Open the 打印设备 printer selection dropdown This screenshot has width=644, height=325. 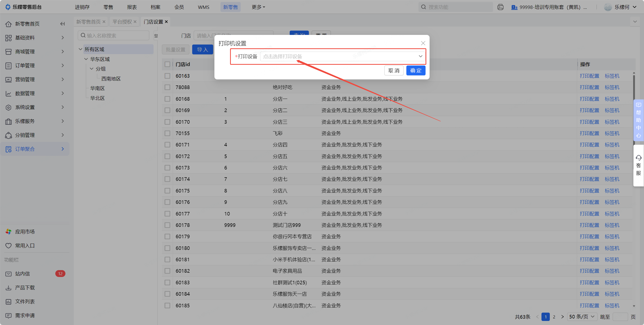342,56
